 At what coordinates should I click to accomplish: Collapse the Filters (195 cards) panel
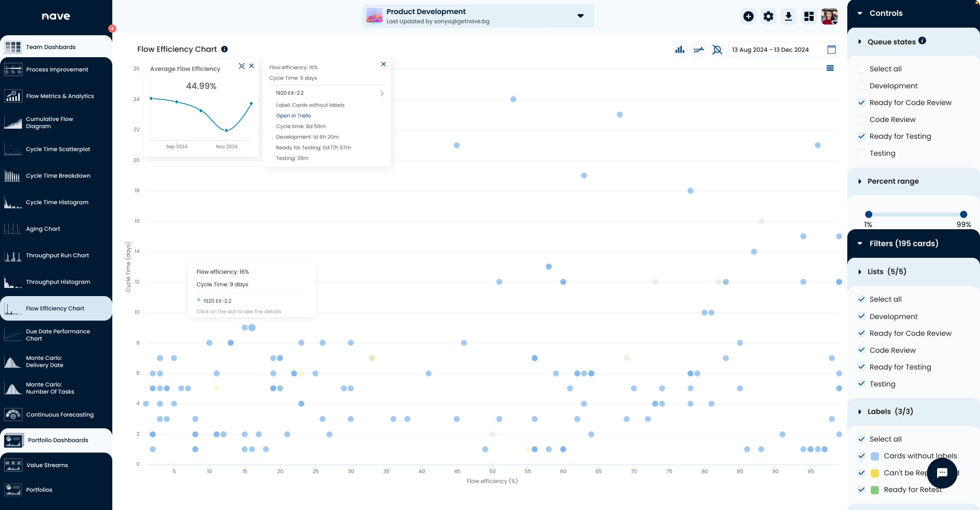click(860, 244)
